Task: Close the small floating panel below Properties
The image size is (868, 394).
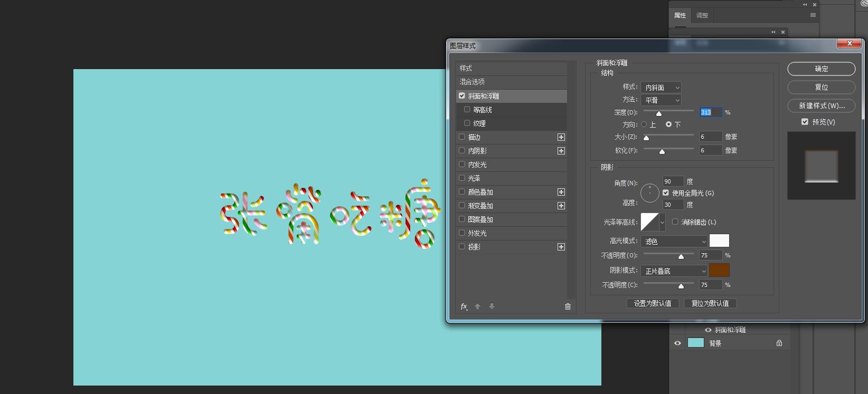Action: 783,32
